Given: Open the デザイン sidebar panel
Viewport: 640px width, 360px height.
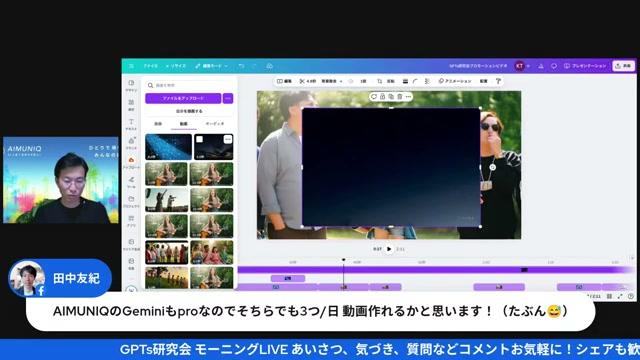Looking at the screenshot, I should click(131, 85).
